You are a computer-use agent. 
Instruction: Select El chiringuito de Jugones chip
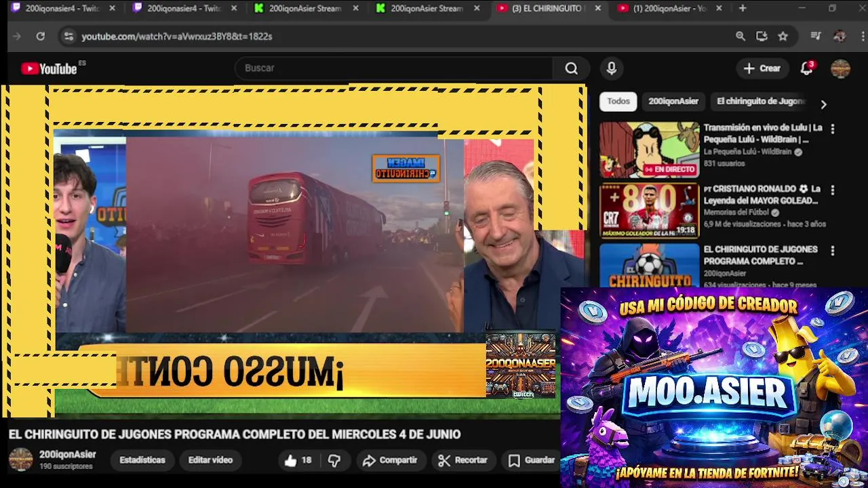tap(760, 101)
